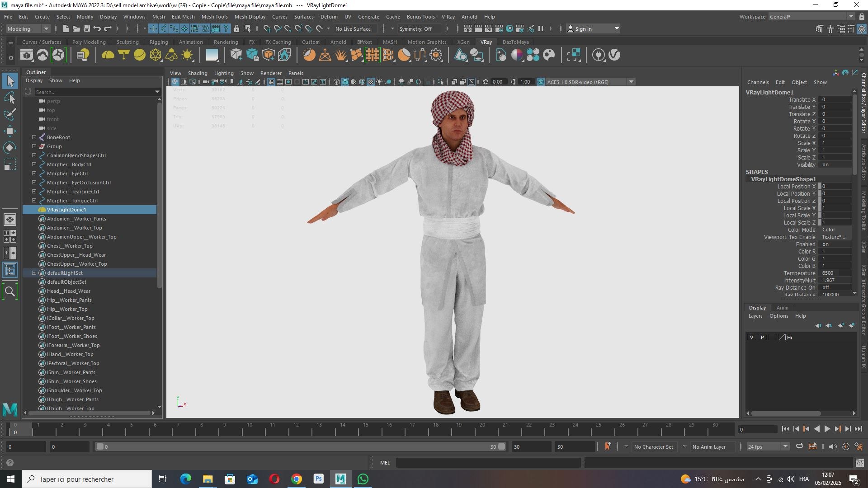Select the Paint Selection tool
This screenshot has width=868, height=488.
[x=10, y=114]
